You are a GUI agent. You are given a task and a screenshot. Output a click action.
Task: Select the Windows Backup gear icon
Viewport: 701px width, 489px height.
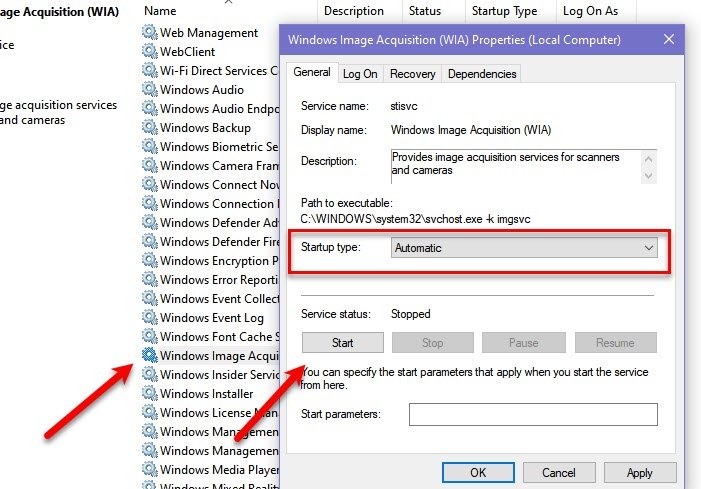[150, 128]
